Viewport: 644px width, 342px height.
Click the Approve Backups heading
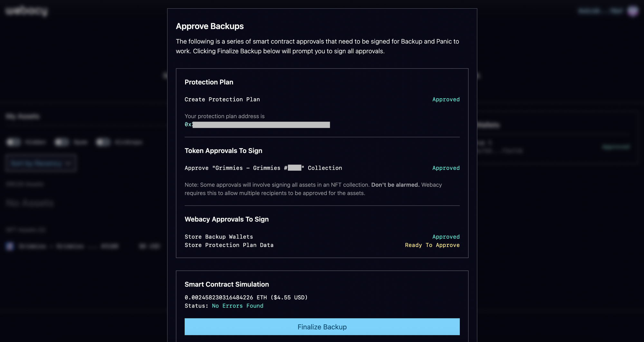coord(210,26)
